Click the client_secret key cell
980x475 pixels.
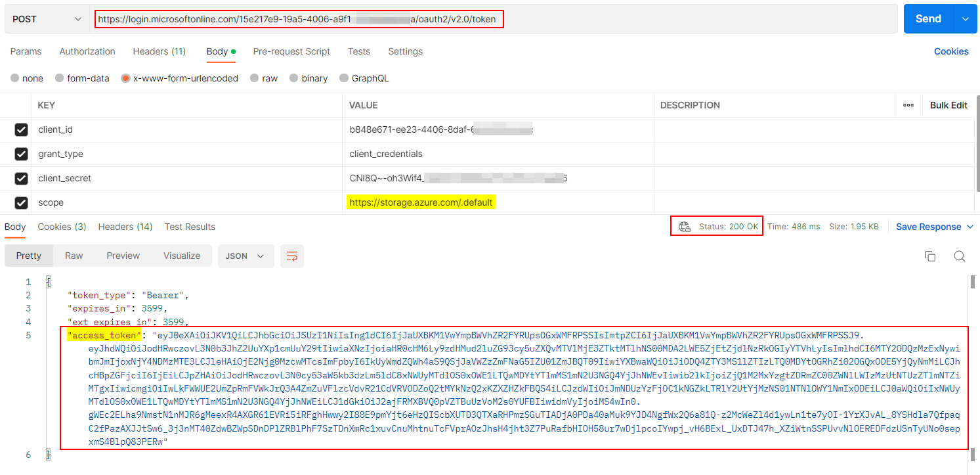(x=186, y=178)
